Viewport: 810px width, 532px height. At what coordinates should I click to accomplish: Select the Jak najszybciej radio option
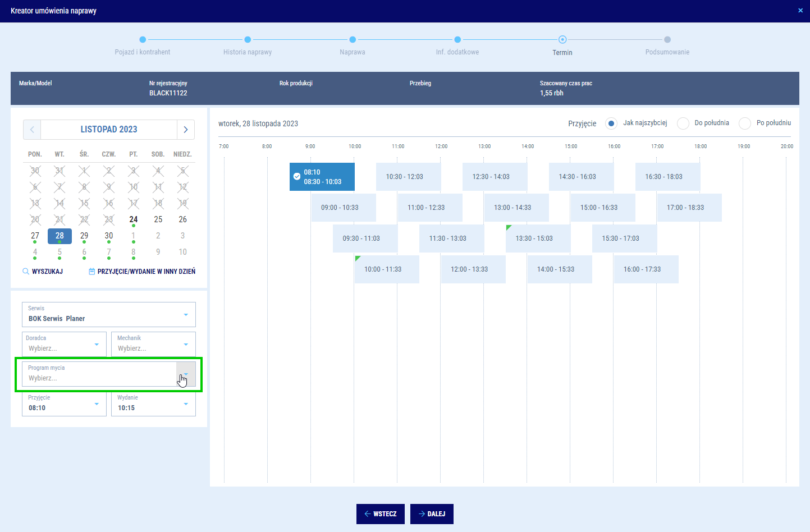(611, 123)
